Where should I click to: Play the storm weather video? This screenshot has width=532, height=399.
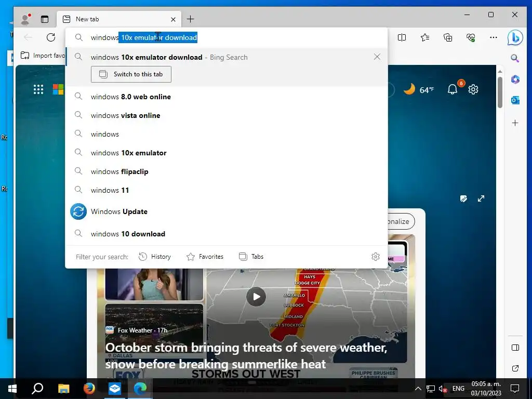click(x=256, y=297)
